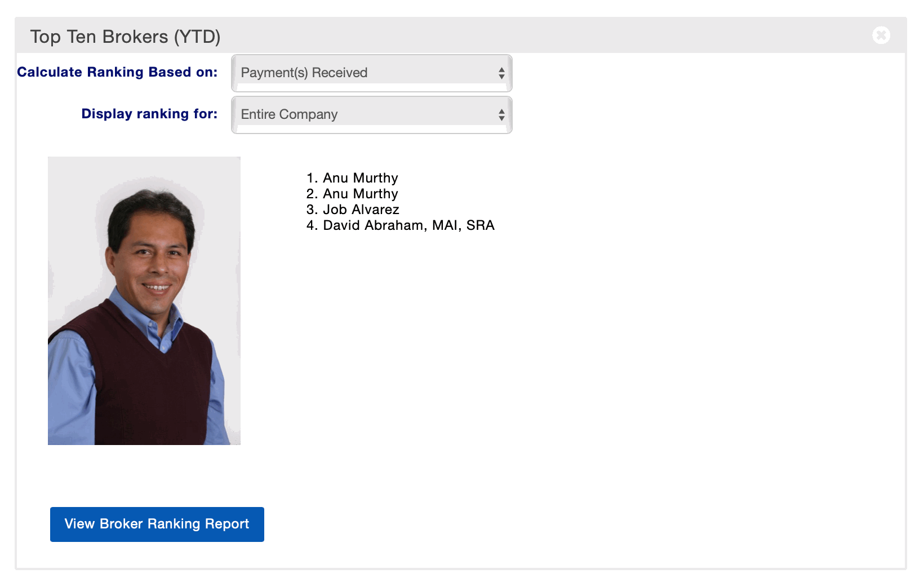Click rank number 3 beside Job Alvarez
The image size is (924, 587).
[311, 210]
